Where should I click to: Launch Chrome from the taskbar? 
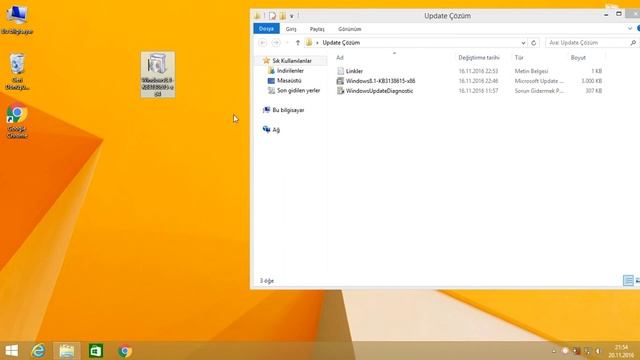[125, 351]
